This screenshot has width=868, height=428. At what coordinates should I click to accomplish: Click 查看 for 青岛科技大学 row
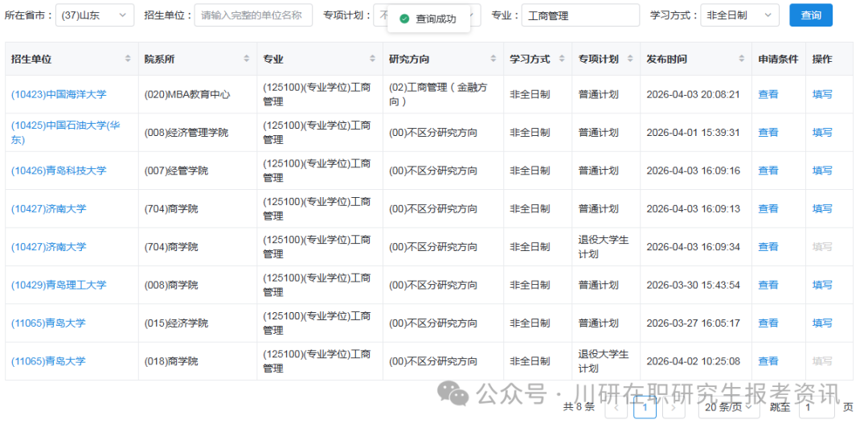(768, 171)
